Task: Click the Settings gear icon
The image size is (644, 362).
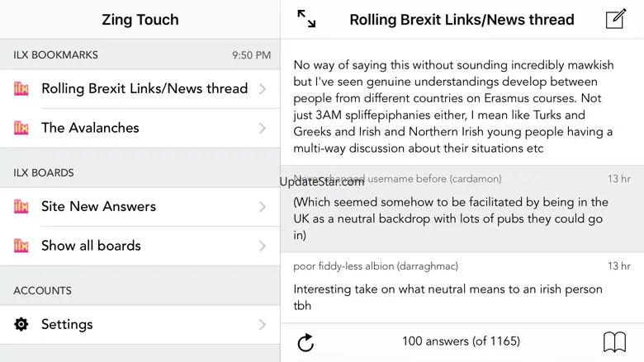Action: (x=21, y=324)
